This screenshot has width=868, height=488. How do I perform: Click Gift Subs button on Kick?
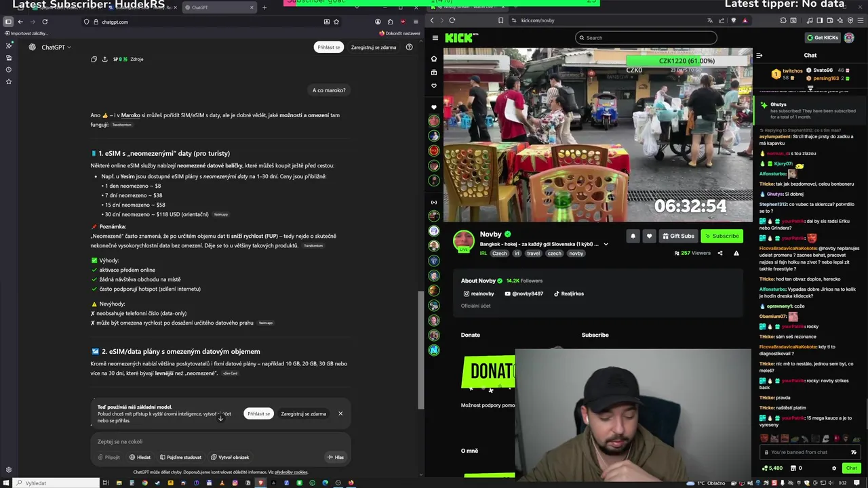(x=678, y=236)
